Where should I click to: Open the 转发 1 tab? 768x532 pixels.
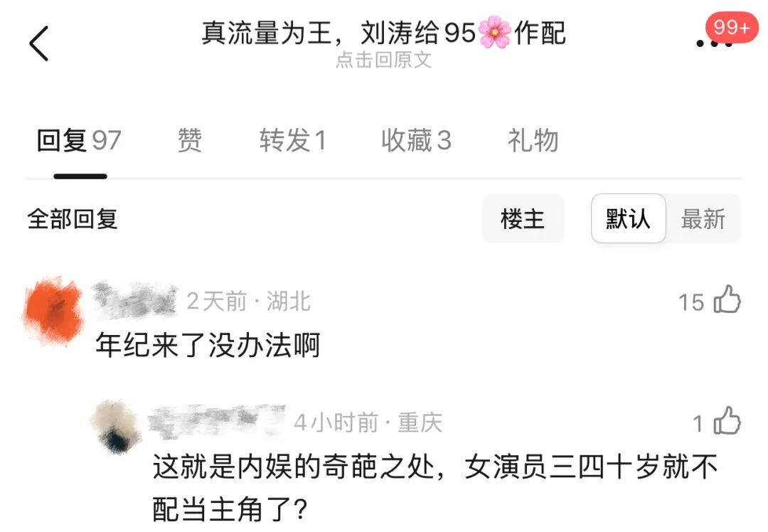coord(292,141)
